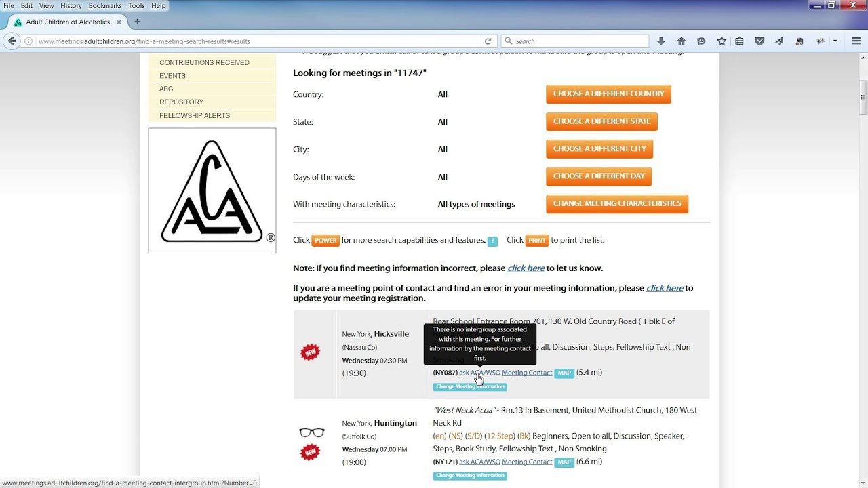Click the (NY121) meeting ID text
Screen dimensions: 868x488
445,462
